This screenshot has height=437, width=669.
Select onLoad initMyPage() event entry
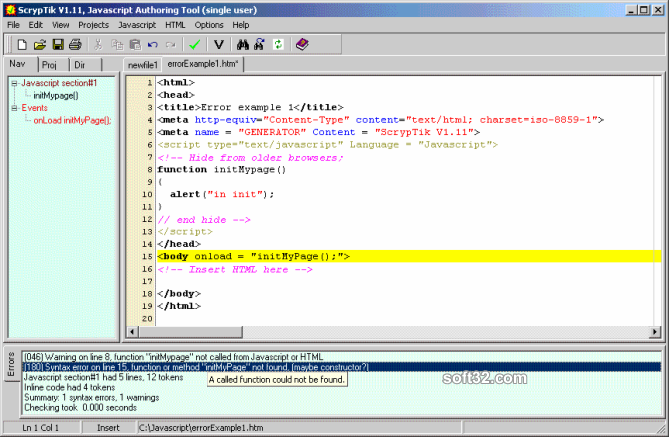[72, 120]
